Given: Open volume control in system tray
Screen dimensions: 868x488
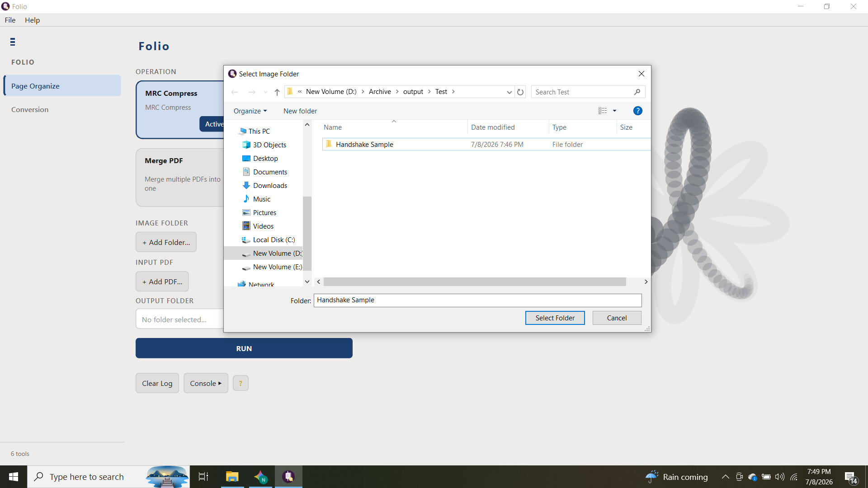Looking at the screenshot, I should tap(780, 477).
